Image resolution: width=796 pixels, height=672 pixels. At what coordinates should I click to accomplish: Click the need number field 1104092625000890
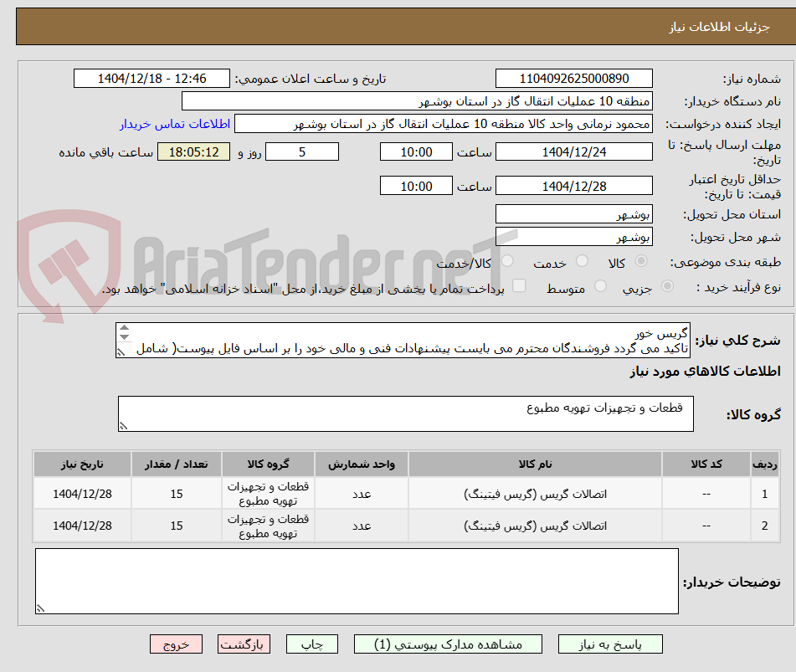pyautogui.click(x=573, y=79)
